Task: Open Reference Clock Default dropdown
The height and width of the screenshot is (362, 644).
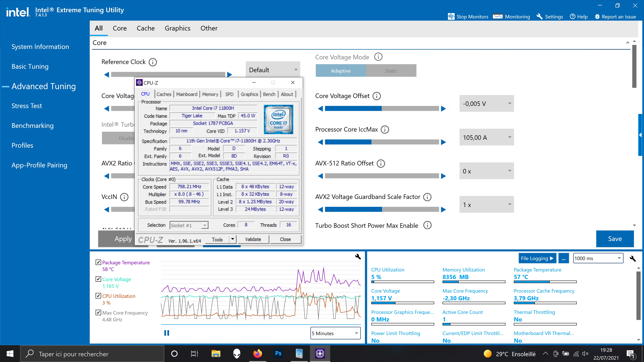Action: click(273, 70)
